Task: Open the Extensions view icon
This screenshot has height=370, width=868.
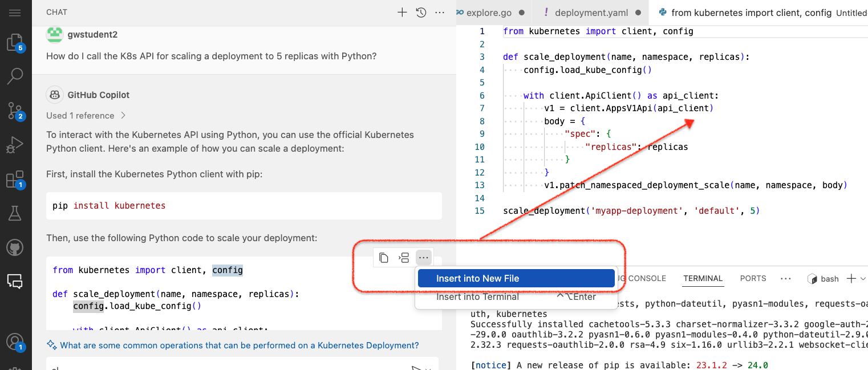Action: coord(15,180)
